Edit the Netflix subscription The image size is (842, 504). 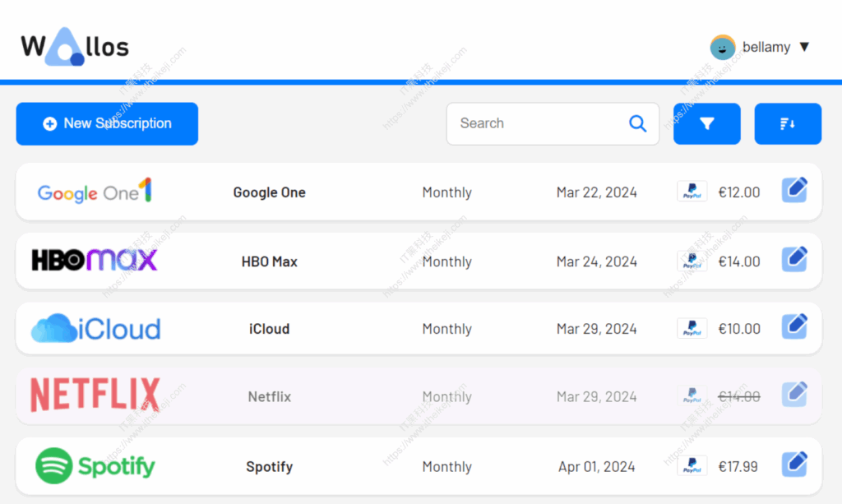pos(793,395)
